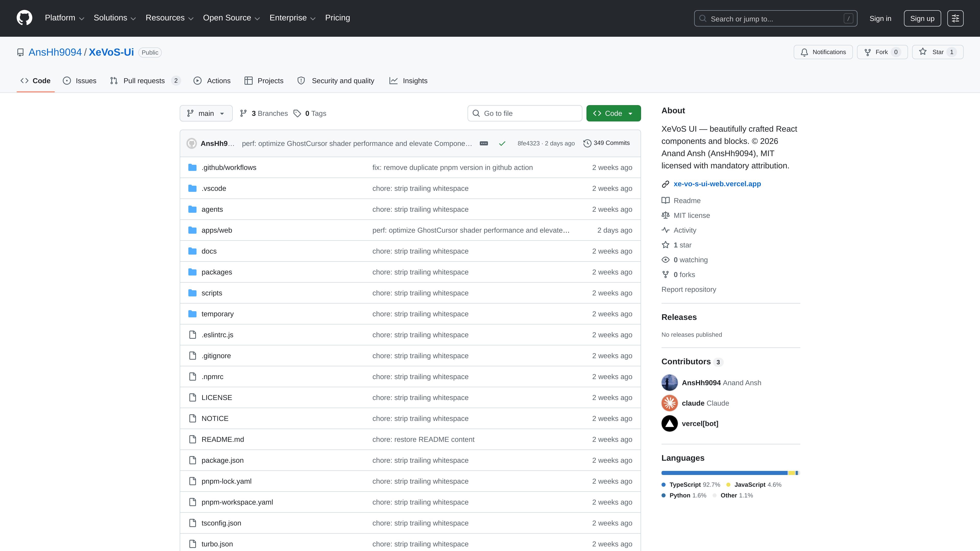Click the MIT license scale icon

click(x=665, y=215)
